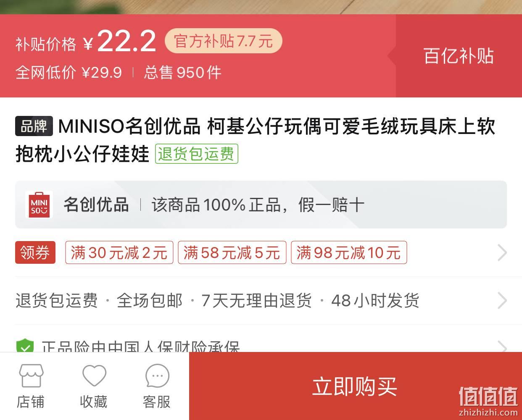The width and height of the screenshot is (522, 420).
Task: Tap the 官方补贴7.7元 subsidy pill
Action: [223, 41]
